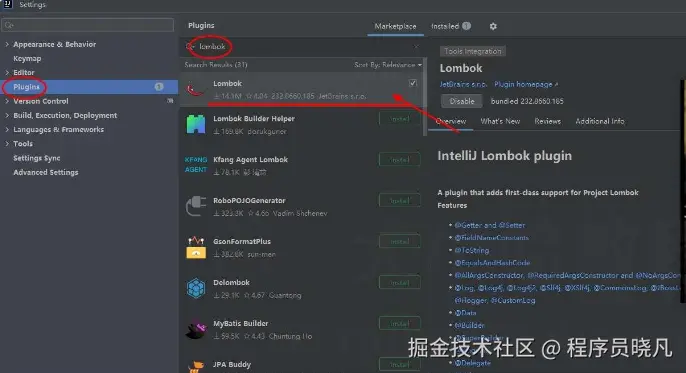Select the GsonFormatPlus plugin name
The image size is (686, 373).
click(242, 241)
